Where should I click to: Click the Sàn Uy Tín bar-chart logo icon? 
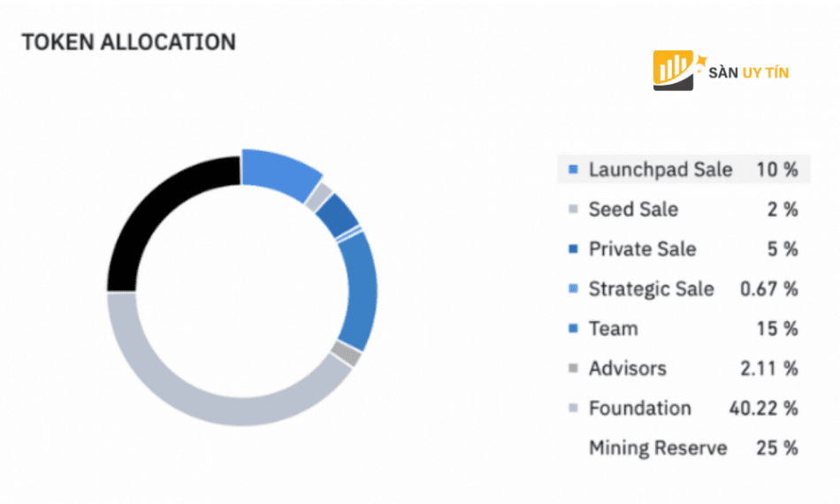676,69
